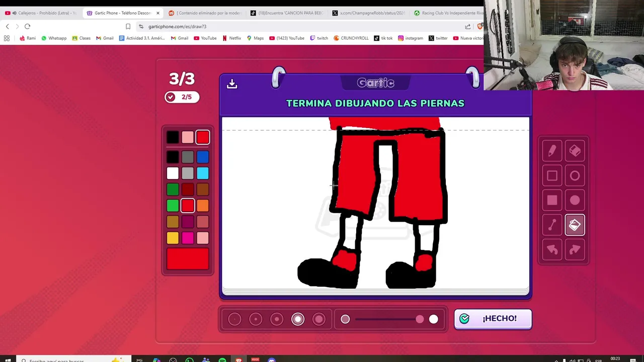Pick the filled rectangle tool
The width and height of the screenshot is (644, 362).
[552, 201]
